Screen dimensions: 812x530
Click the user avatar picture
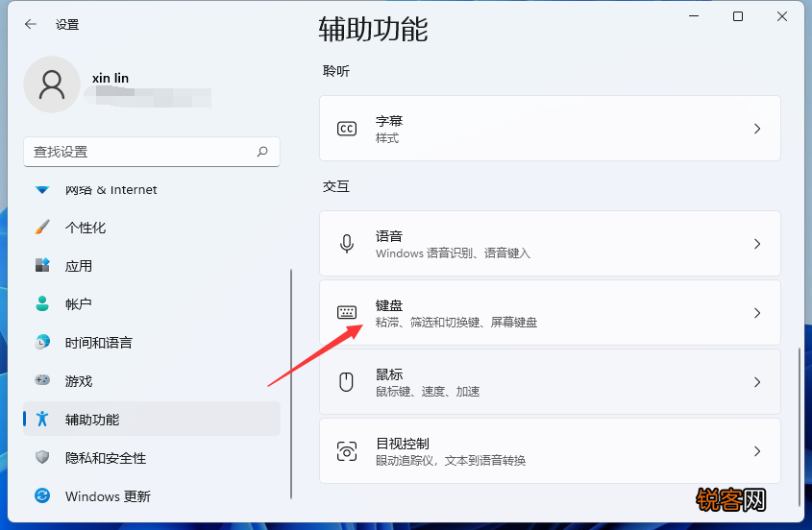tap(52, 84)
